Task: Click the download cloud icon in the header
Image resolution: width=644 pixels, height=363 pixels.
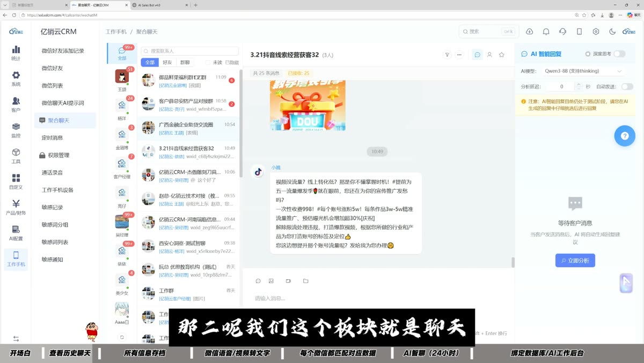Action: (529, 32)
